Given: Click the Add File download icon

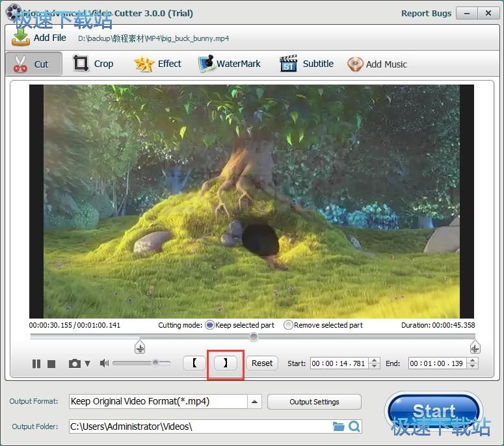Looking at the screenshot, I should tap(21, 37).
